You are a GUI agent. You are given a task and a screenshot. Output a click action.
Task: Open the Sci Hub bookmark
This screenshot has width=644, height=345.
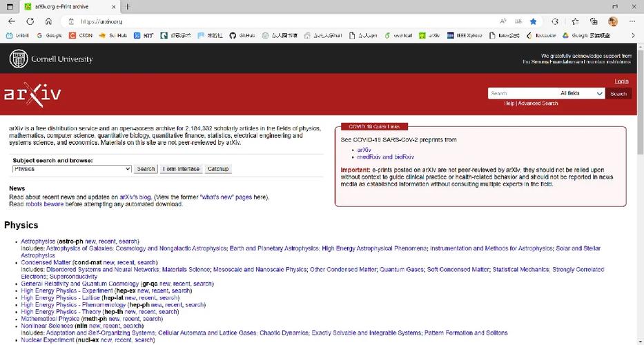click(x=113, y=36)
